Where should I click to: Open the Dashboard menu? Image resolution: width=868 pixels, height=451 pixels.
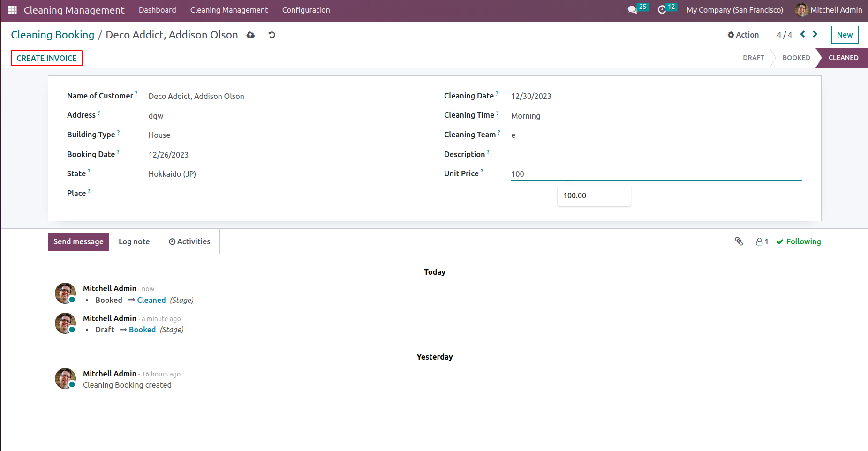158,10
